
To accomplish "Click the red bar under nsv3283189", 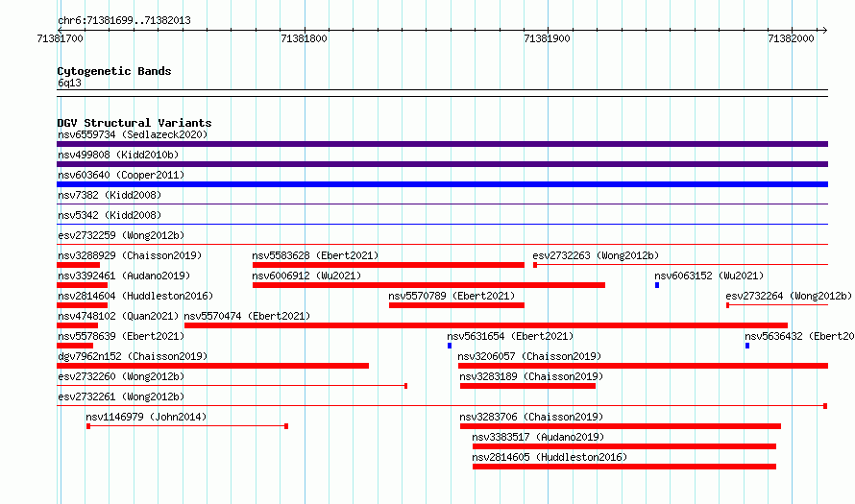I will click(527, 386).
